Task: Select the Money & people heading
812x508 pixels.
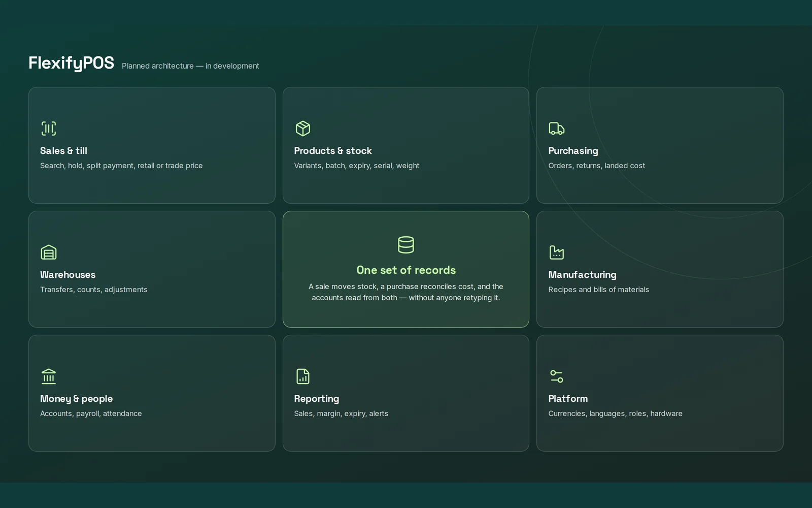Action: coord(76,399)
